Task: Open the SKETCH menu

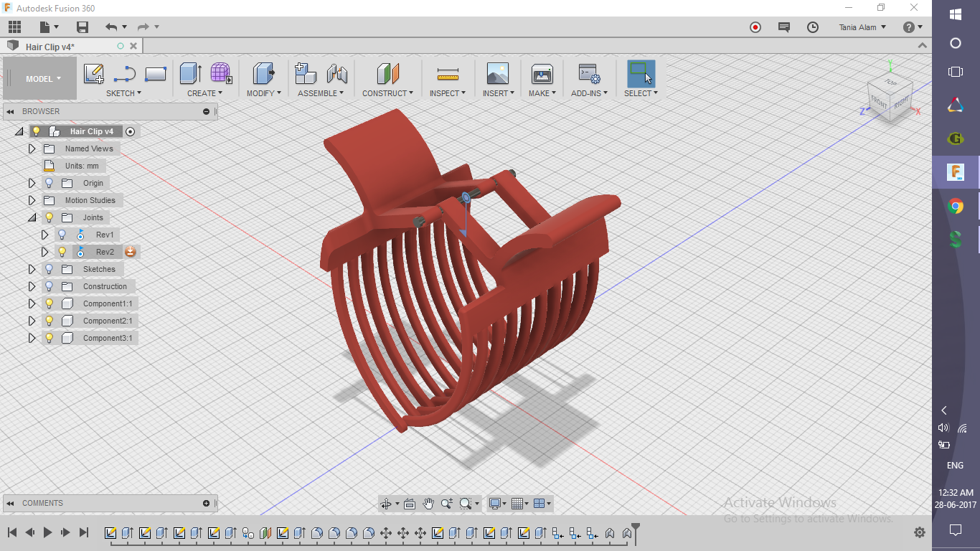Action: (123, 93)
